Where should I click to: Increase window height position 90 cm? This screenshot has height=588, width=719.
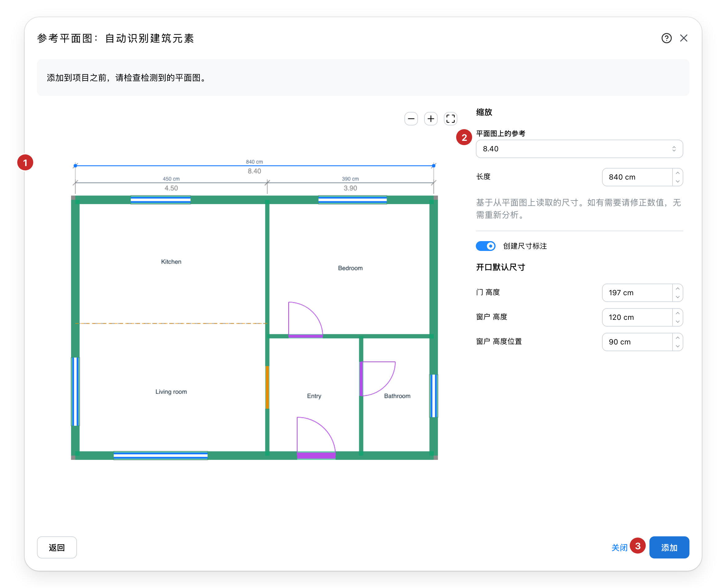click(677, 338)
